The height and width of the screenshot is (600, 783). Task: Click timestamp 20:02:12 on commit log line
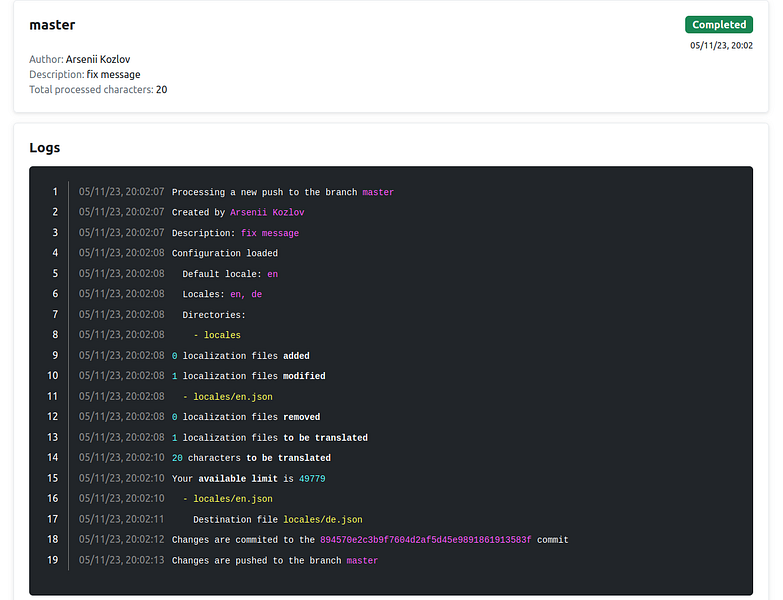tap(121, 540)
